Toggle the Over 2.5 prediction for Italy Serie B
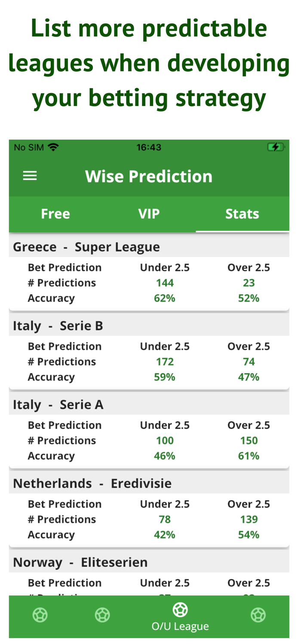This screenshot has height=644, width=298. tap(249, 346)
